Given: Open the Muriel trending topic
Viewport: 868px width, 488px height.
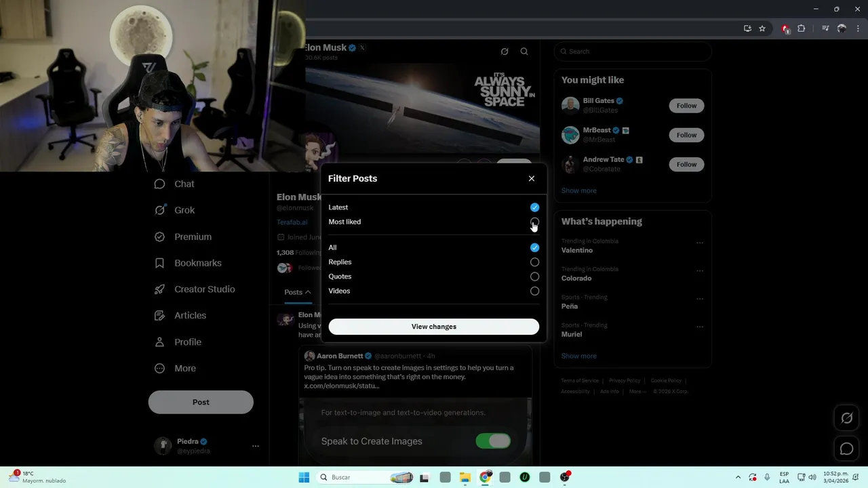Looking at the screenshot, I should point(572,334).
